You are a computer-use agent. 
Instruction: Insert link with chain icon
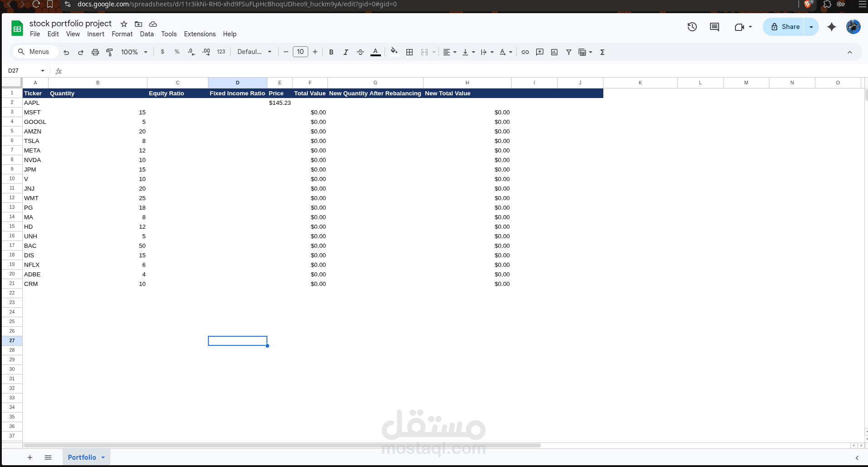coord(525,52)
